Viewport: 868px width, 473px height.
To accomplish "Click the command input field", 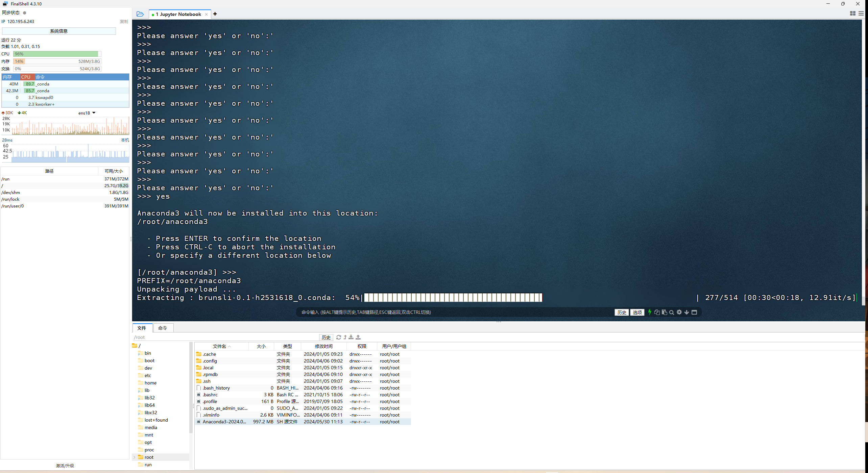I will (455, 312).
